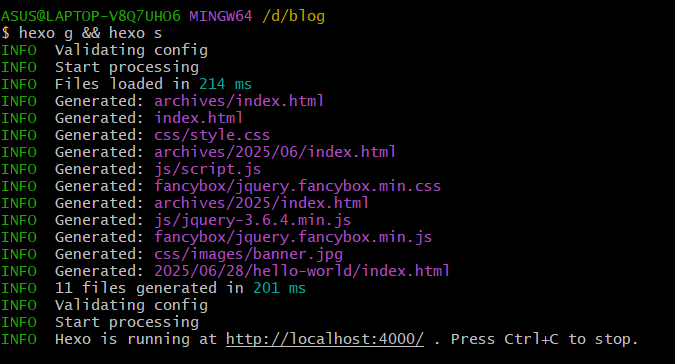Screen dimensions: 675x364
Task: Click the archives/index.html generated path
Action: pos(239,101)
